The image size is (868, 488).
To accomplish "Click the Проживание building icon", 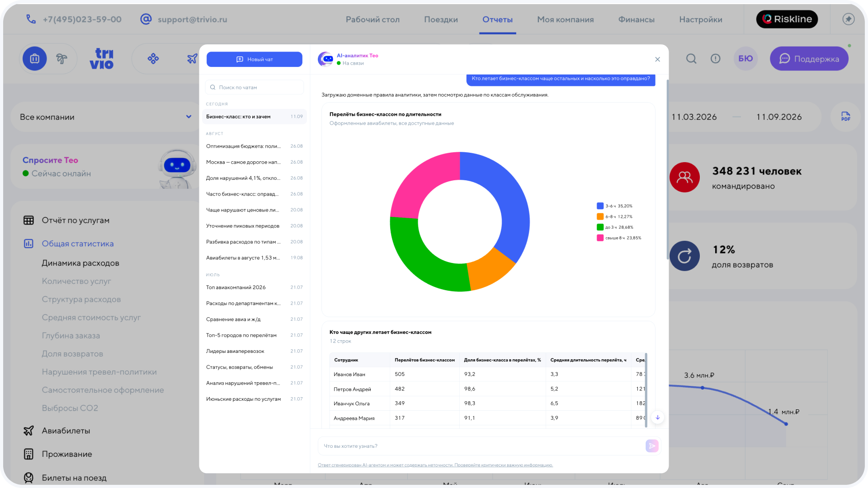I will [x=28, y=454].
